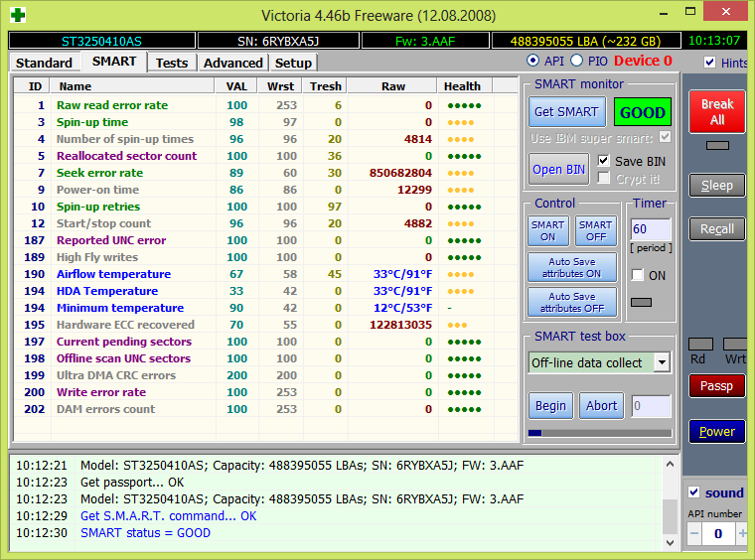This screenshot has height=560, width=755.
Task: Click the green GOOD status indicator
Action: 642,112
